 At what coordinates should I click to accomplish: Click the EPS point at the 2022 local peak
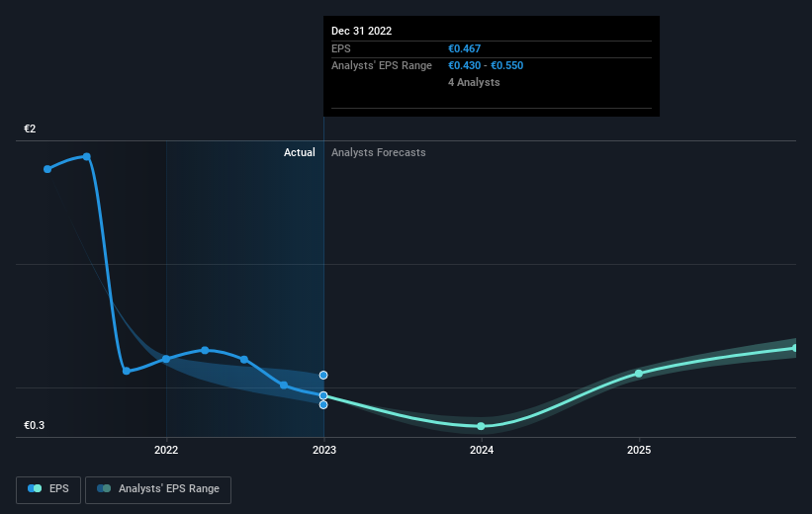click(205, 350)
